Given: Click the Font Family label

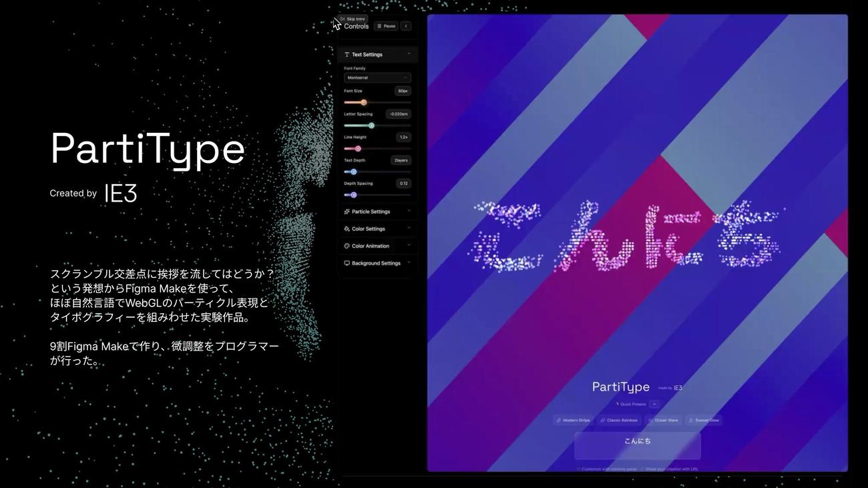Looking at the screenshot, I should (x=355, y=68).
